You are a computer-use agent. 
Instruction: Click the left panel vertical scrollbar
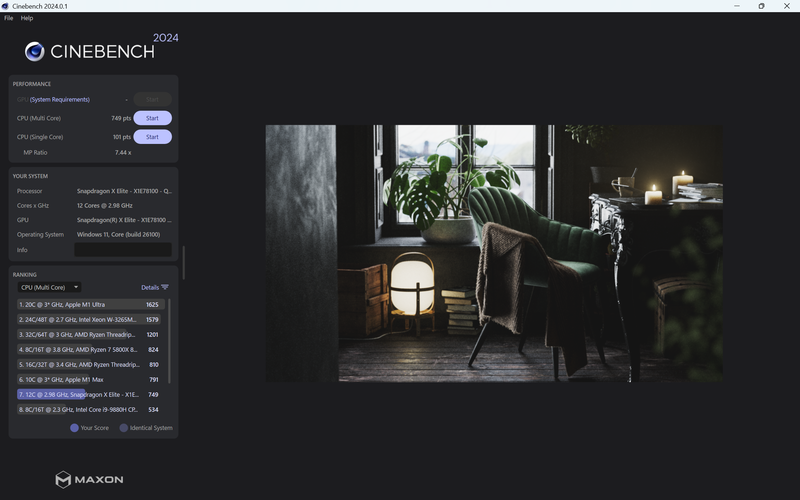tap(184, 262)
